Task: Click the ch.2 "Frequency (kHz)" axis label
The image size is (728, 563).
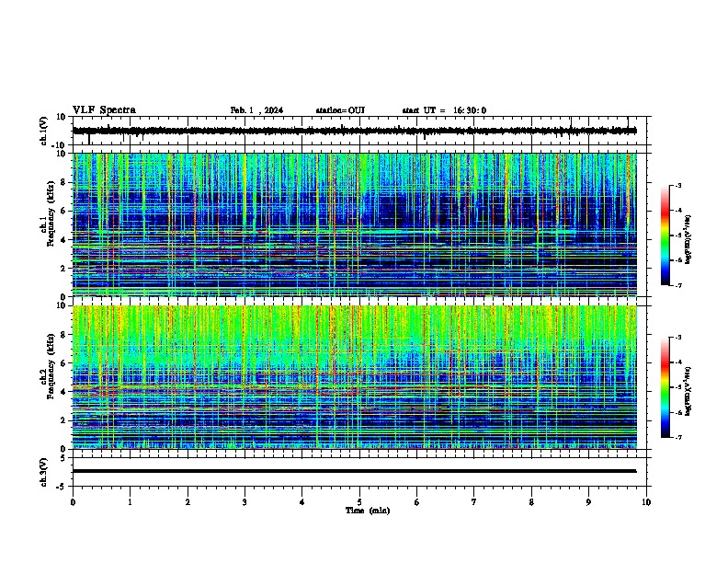Action: click(x=51, y=366)
